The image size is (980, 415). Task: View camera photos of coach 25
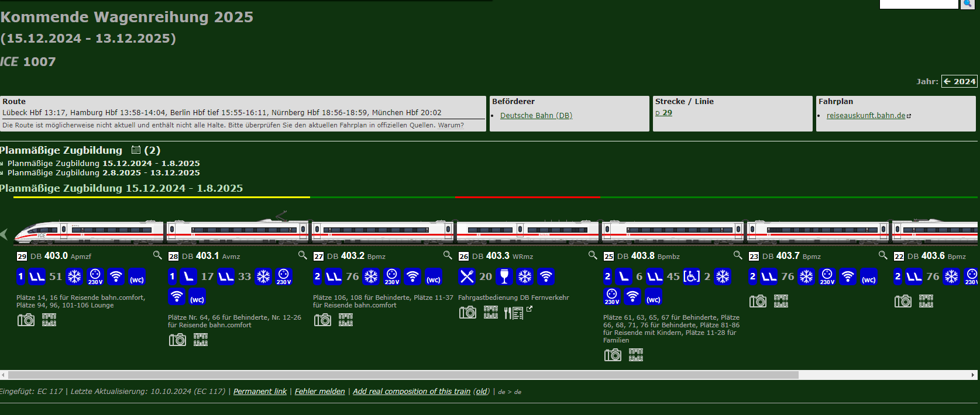coord(613,355)
